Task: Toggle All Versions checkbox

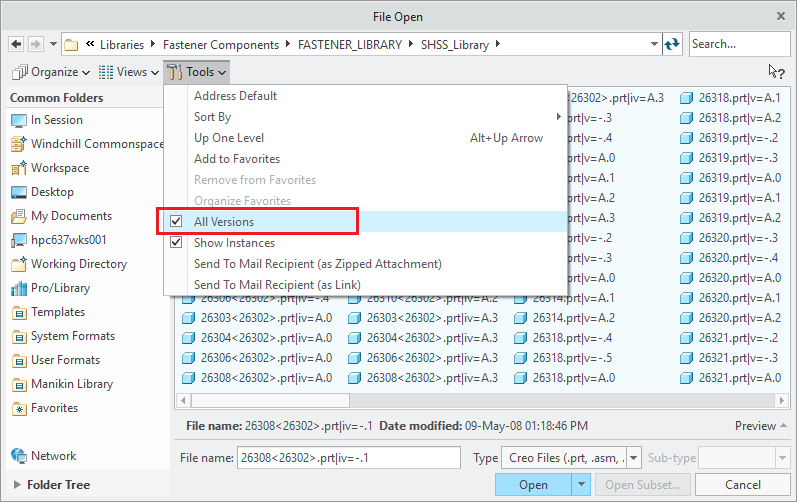Action: [176, 222]
